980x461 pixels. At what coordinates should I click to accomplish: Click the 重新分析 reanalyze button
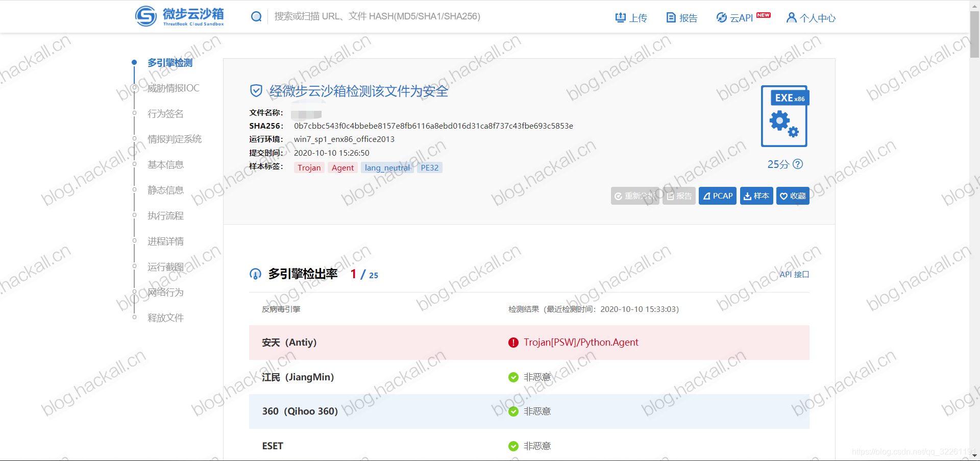pyautogui.click(x=635, y=196)
